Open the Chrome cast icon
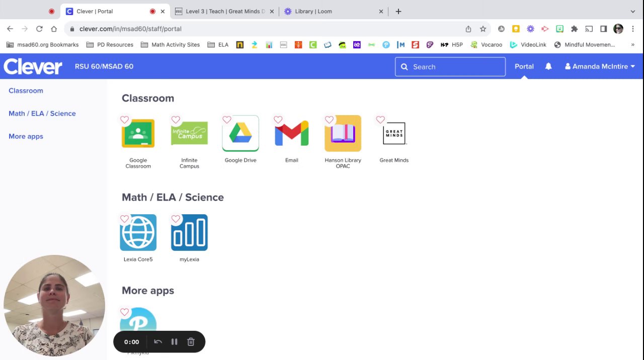Image resolution: width=644 pixels, height=360 pixels. (589, 29)
